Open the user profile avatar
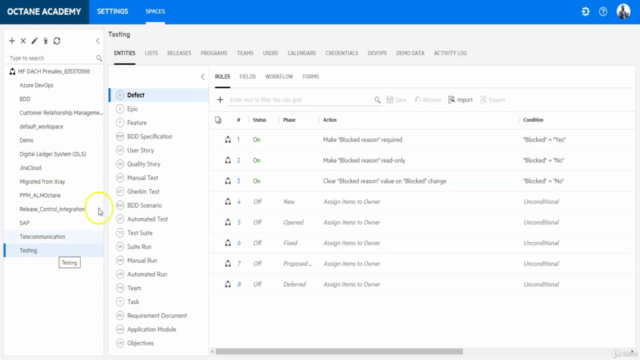The image size is (640, 360). coord(623,11)
